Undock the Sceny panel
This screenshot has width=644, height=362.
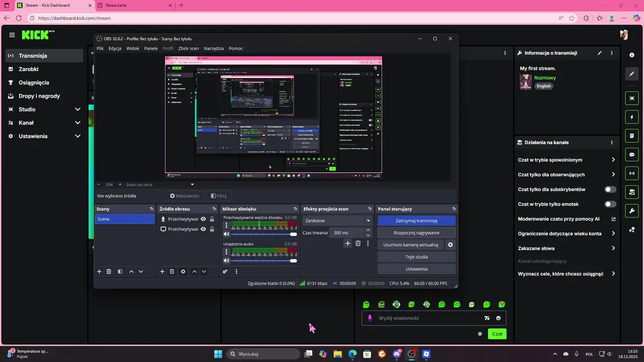151,209
